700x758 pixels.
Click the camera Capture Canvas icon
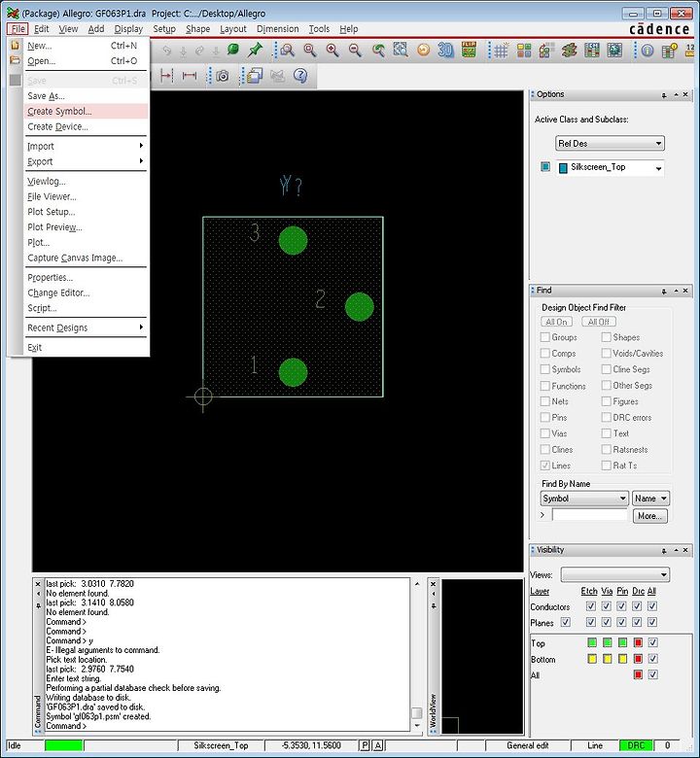click(222, 76)
